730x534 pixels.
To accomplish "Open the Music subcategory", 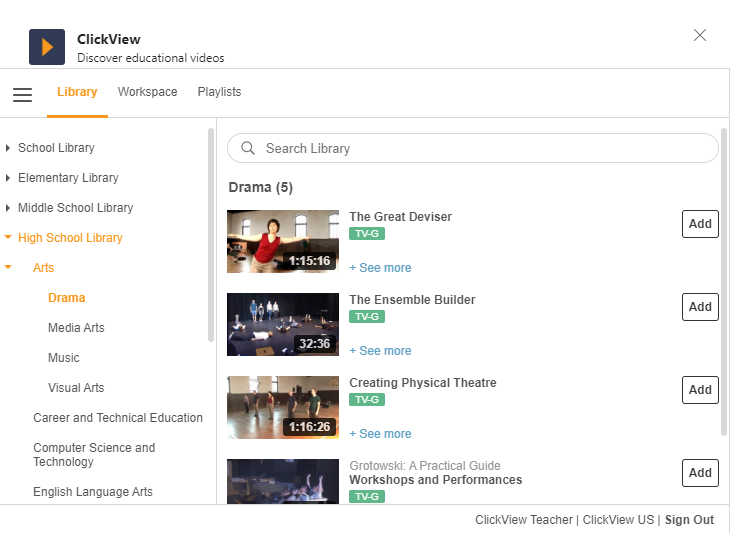I will click(x=64, y=358).
